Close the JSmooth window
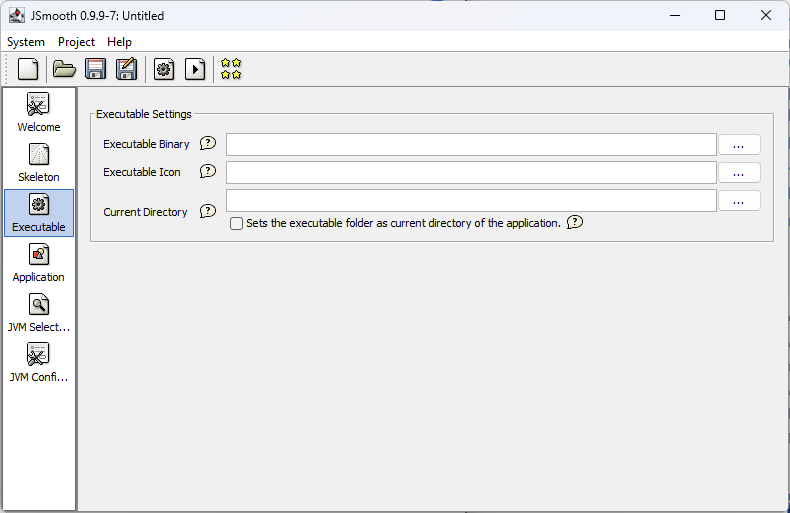790x513 pixels. tap(766, 16)
